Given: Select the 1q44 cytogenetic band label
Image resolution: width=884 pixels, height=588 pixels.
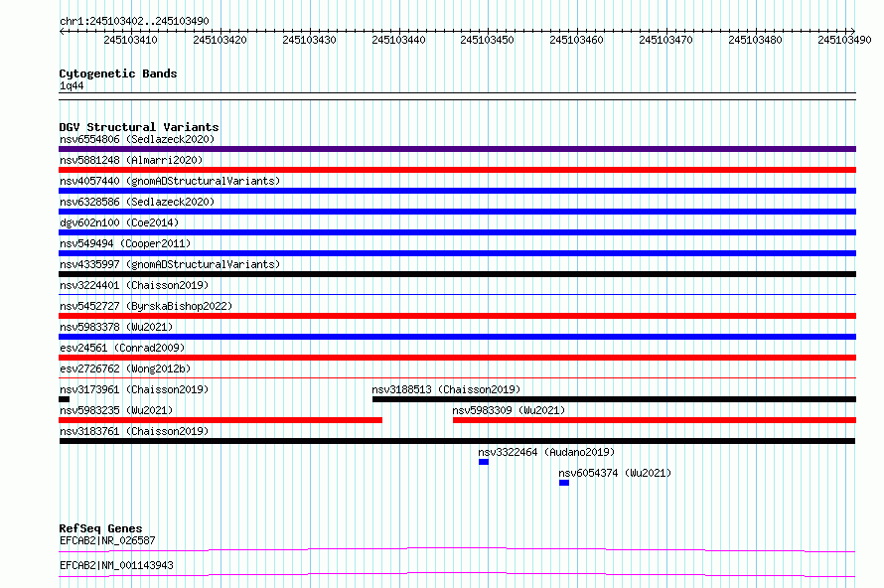Looking at the screenshot, I should pos(72,85).
